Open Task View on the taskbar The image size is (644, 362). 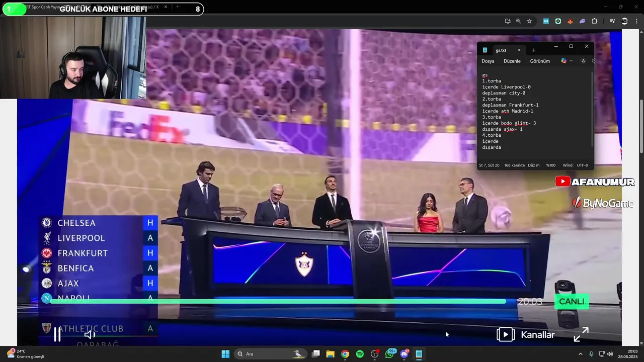(x=316, y=354)
